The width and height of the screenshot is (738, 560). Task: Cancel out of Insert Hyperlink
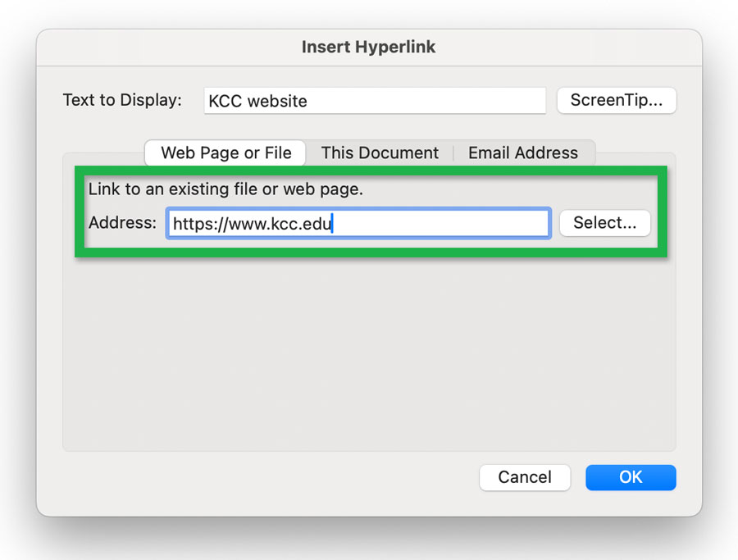(x=524, y=477)
